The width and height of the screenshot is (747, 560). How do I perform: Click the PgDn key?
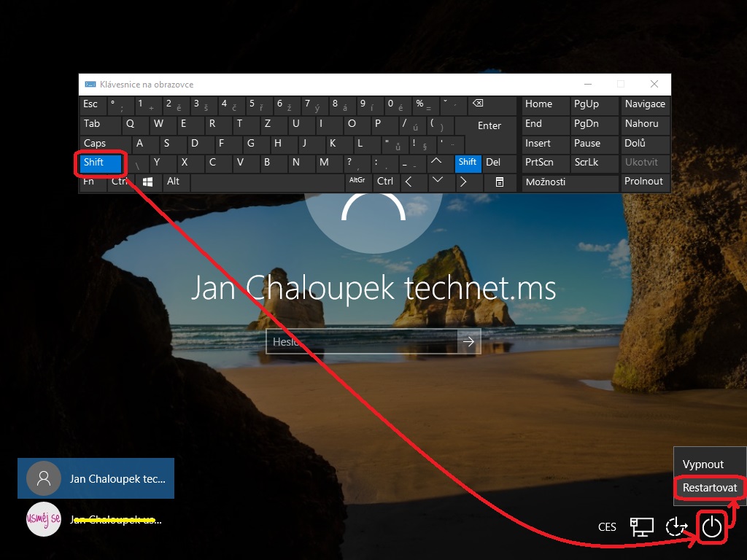pyautogui.click(x=594, y=124)
